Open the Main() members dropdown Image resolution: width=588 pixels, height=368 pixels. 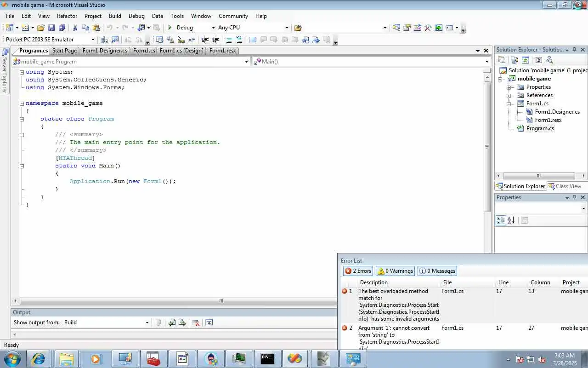point(487,62)
